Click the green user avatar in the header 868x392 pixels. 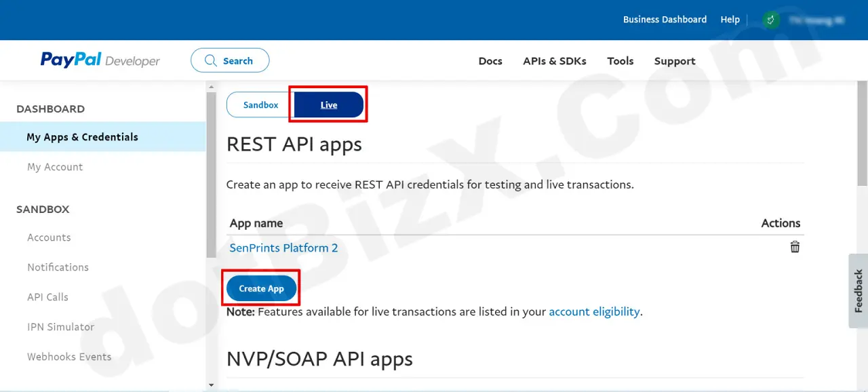click(x=770, y=20)
